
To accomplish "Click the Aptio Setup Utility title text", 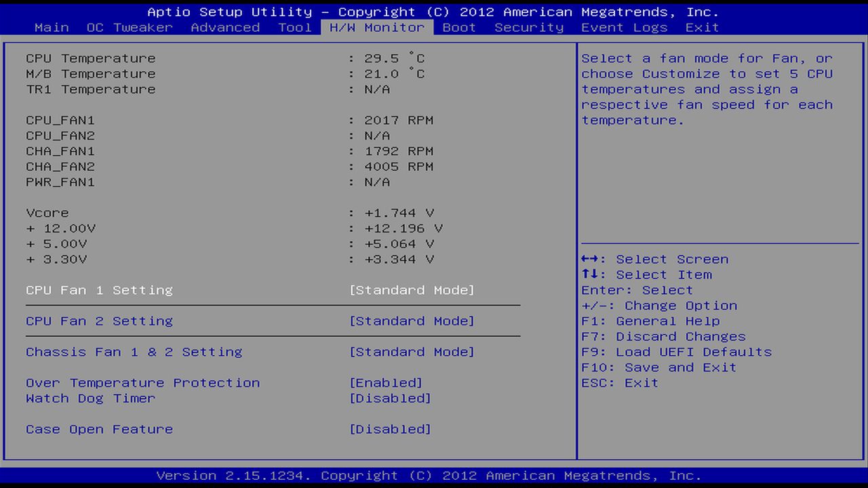I will (x=433, y=12).
